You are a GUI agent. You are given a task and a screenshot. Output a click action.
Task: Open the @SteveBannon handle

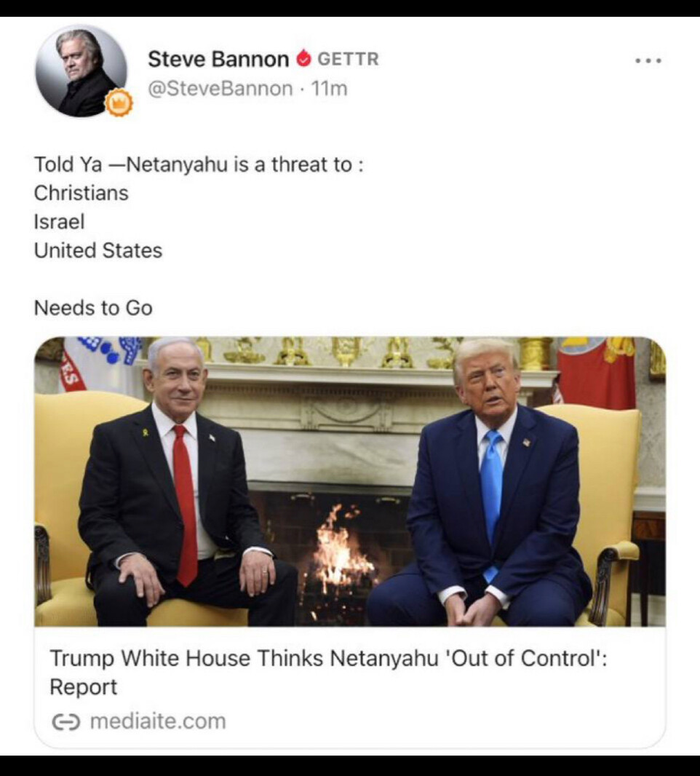[x=220, y=89]
